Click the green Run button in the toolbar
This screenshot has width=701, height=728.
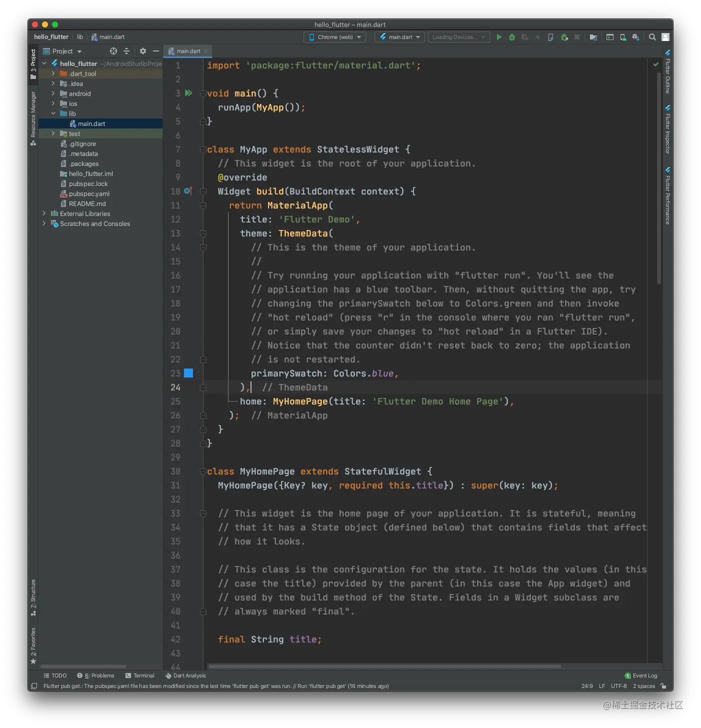499,37
